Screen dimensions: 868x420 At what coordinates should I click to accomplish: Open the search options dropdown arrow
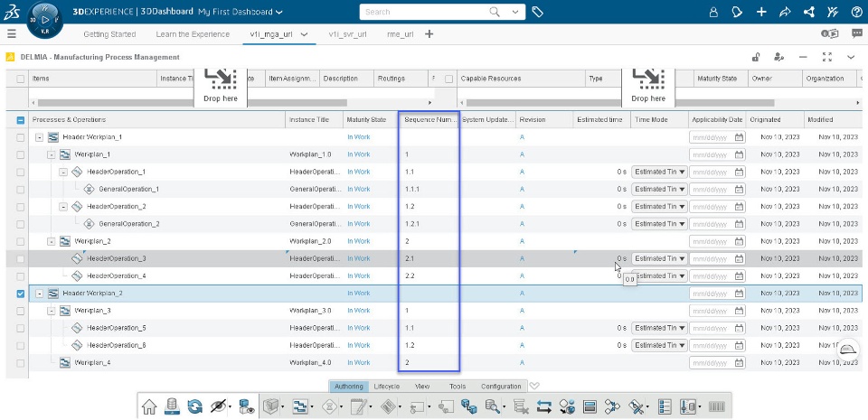pos(516,12)
